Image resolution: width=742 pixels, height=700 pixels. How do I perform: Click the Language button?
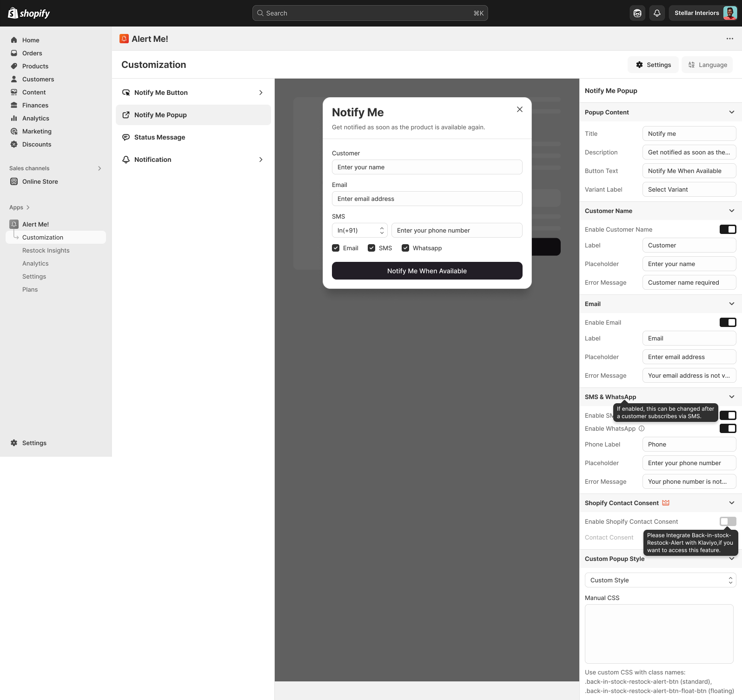pos(707,65)
